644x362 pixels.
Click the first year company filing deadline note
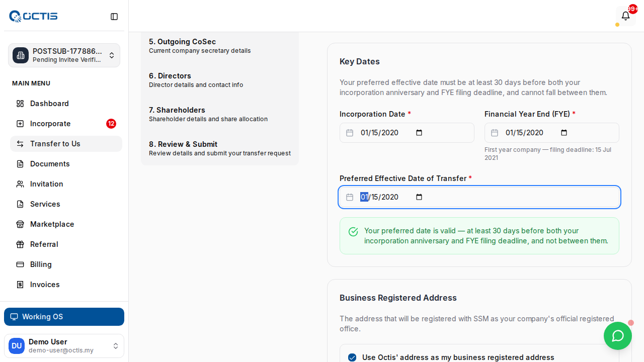pyautogui.click(x=548, y=154)
